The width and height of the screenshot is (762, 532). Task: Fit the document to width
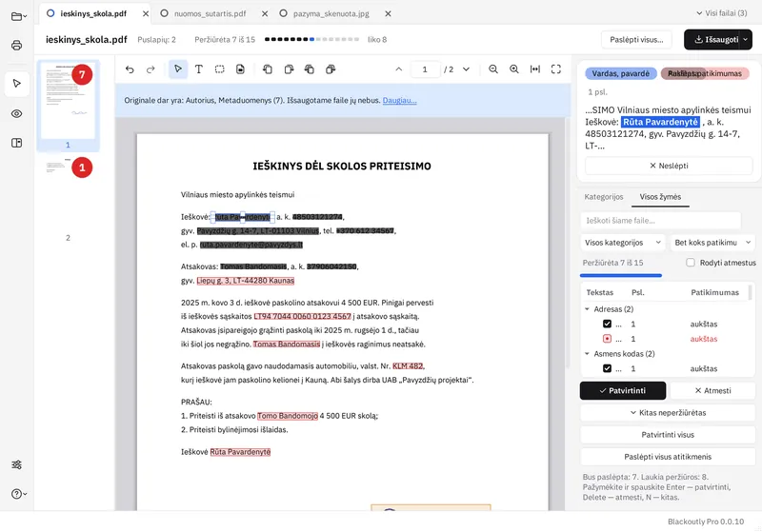(535, 69)
